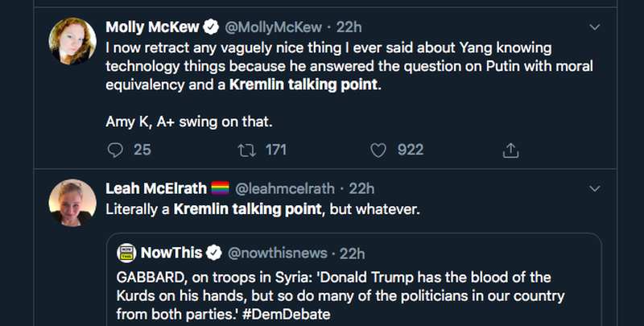Click rainbow flag emoji beside Leah McElrath
This screenshot has width=644, height=326.
click(x=220, y=188)
